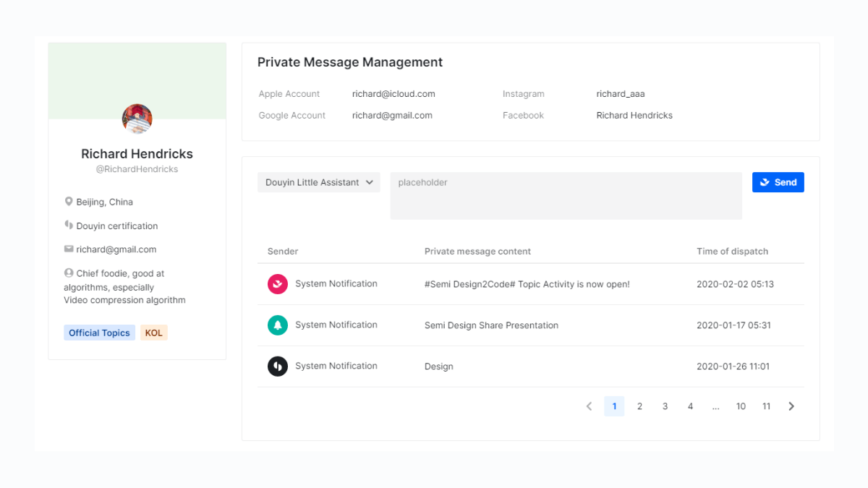The width and height of the screenshot is (868, 488).
Task: Jump to page 11 in pagination
Action: pos(766,406)
